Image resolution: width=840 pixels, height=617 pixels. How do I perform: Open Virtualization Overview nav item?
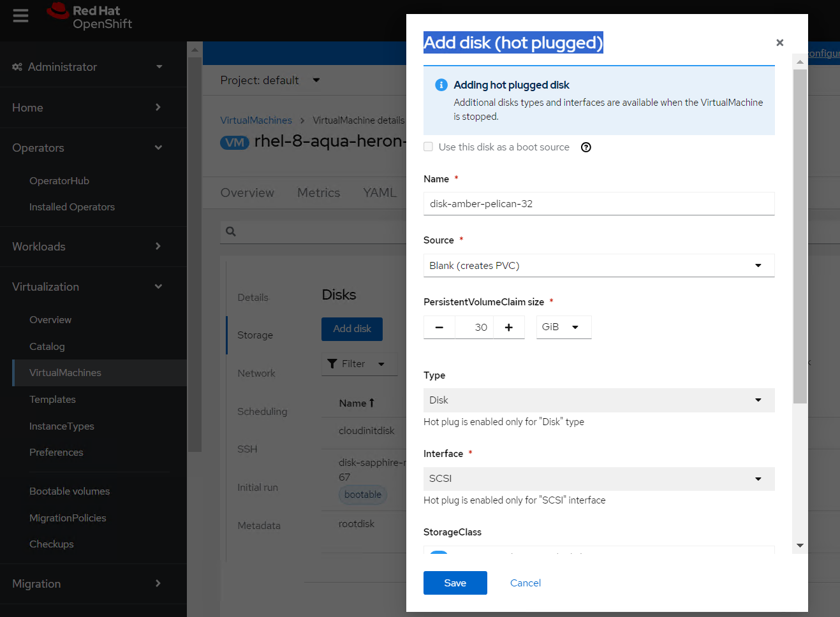pos(50,320)
